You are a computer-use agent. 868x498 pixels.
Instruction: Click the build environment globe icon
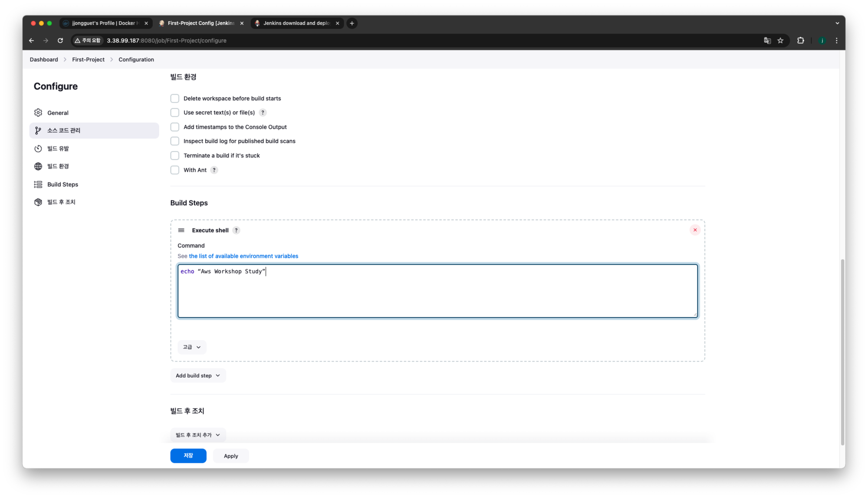pyautogui.click(x=38, y=166)
